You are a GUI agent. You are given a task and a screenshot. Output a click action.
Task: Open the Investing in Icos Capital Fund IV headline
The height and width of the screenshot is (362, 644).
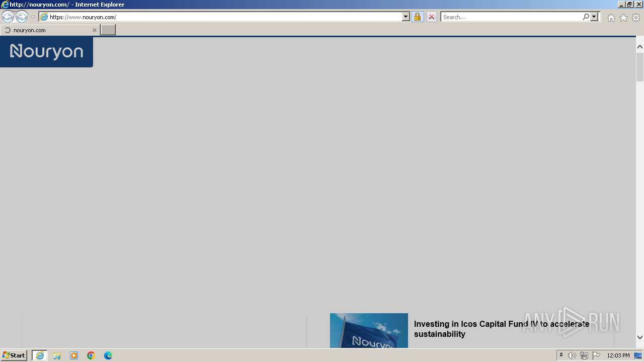[502, 329]
